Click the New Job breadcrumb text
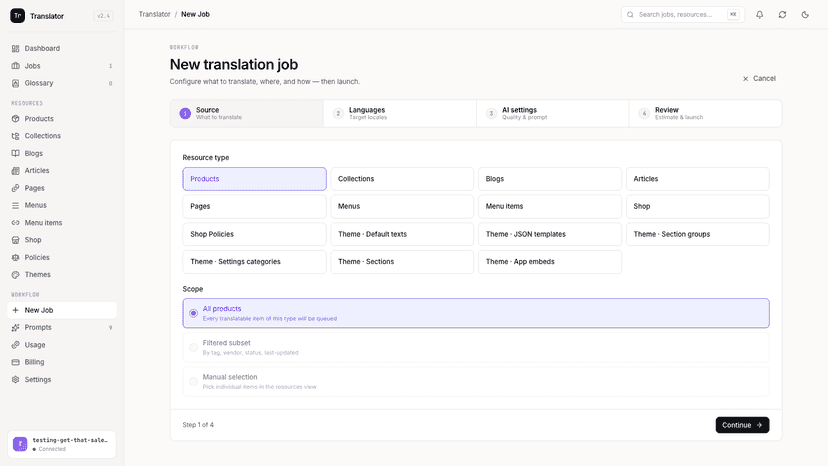This screenshot has height=466, width=828. [x=195, y=15]
